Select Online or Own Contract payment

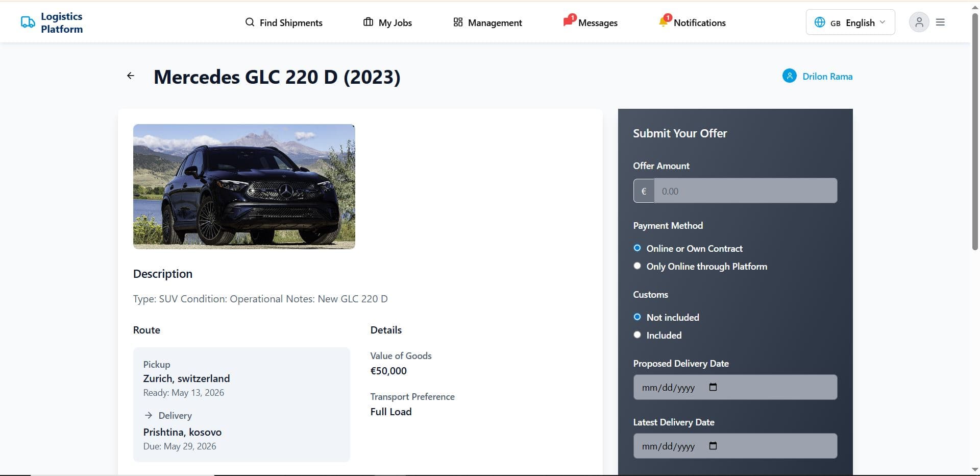[637, 248]
